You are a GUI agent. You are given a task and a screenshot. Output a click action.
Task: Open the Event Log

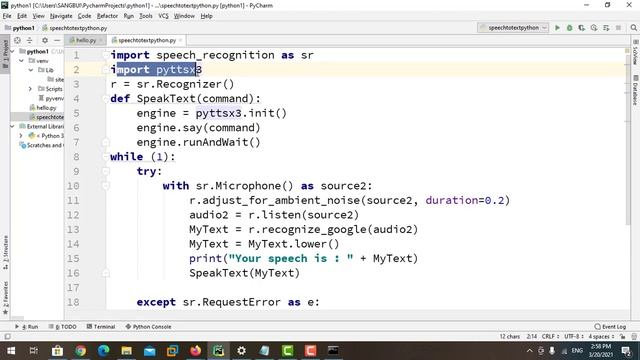[x=610, y=327]
